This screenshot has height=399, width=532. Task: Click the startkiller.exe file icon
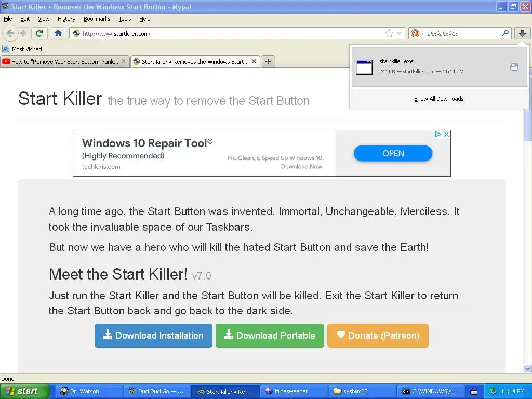coord(364,67)
